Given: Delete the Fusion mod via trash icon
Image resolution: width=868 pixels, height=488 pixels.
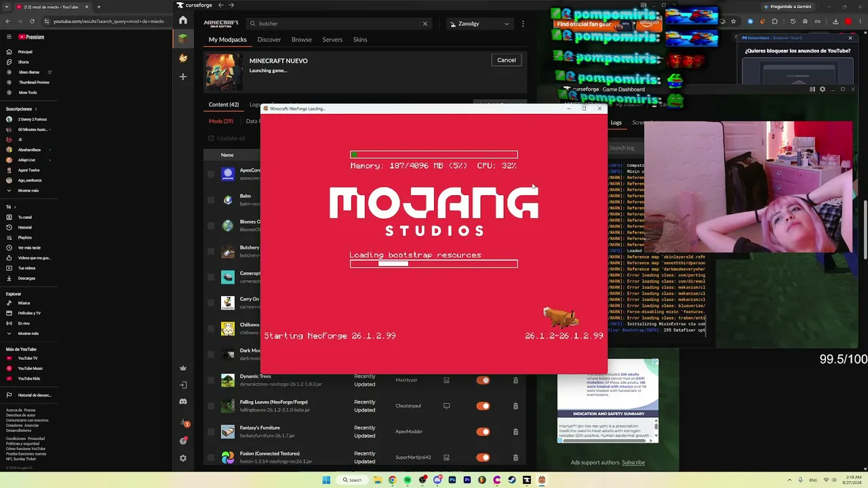Looking at the screenshot, I should 515,457.
